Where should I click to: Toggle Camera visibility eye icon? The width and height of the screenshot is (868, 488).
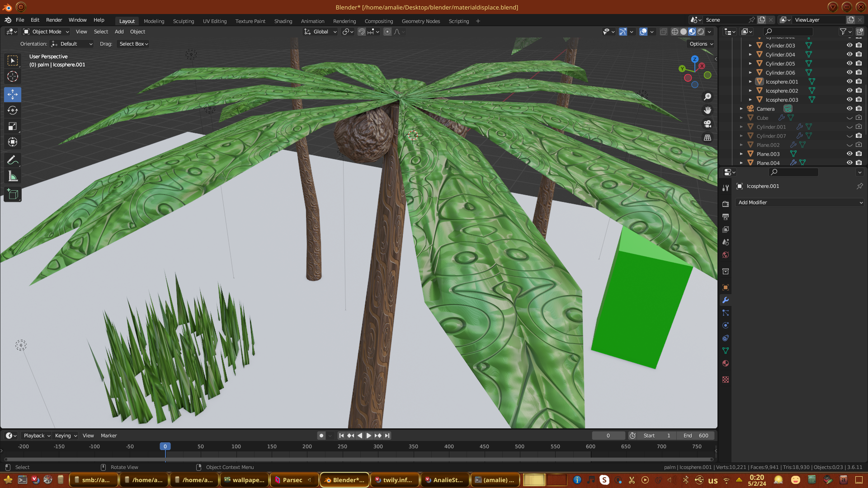849,109
